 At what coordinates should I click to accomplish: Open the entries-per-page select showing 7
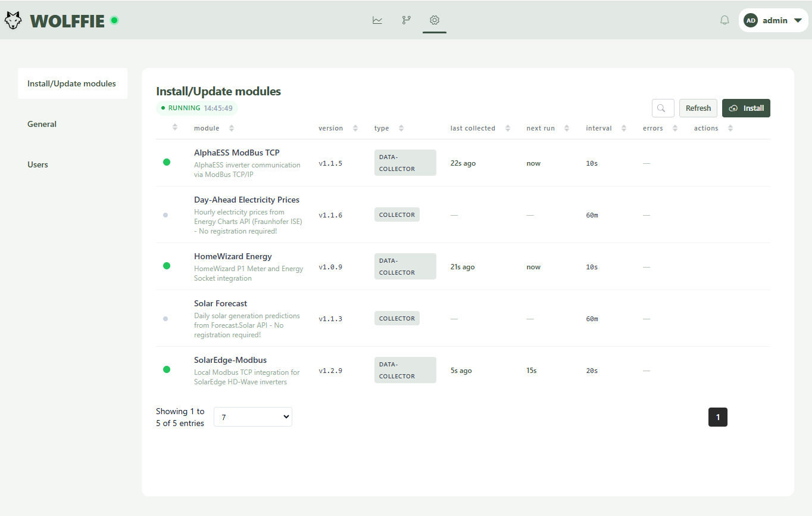[253, 417]
